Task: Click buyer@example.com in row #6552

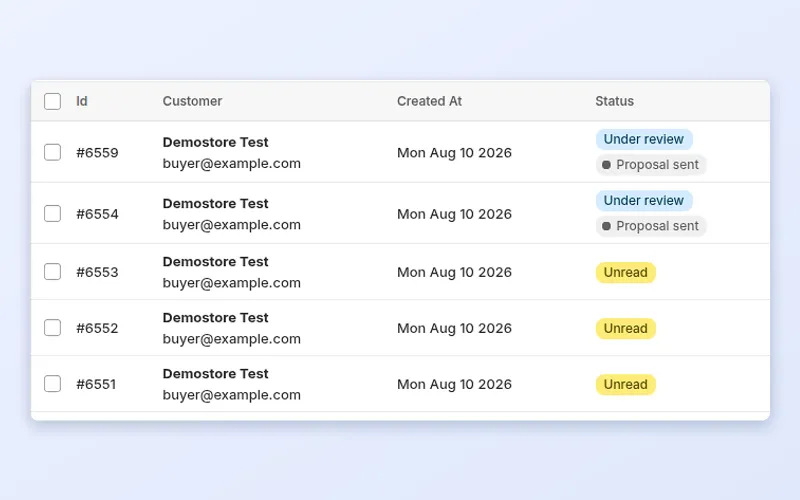Action: [232, 339]
